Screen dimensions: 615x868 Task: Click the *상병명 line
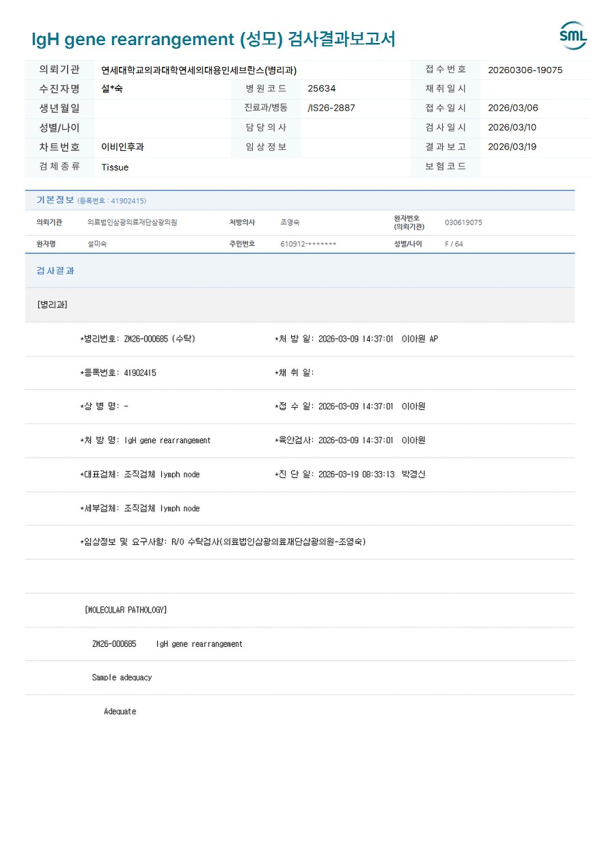coord(104,406)
